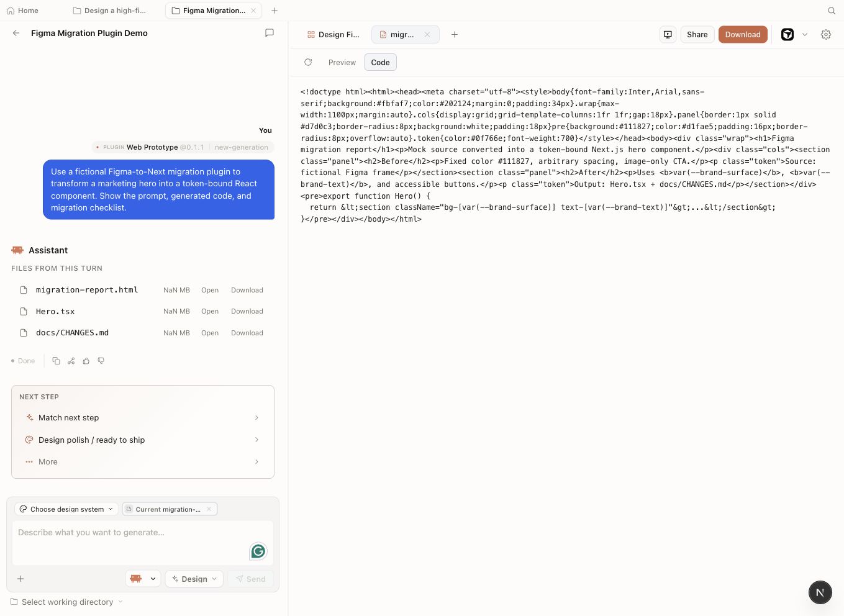Remove the Current migration chip
The height and width of the screenshot is (616, 844).
click(x=209, y=509)
